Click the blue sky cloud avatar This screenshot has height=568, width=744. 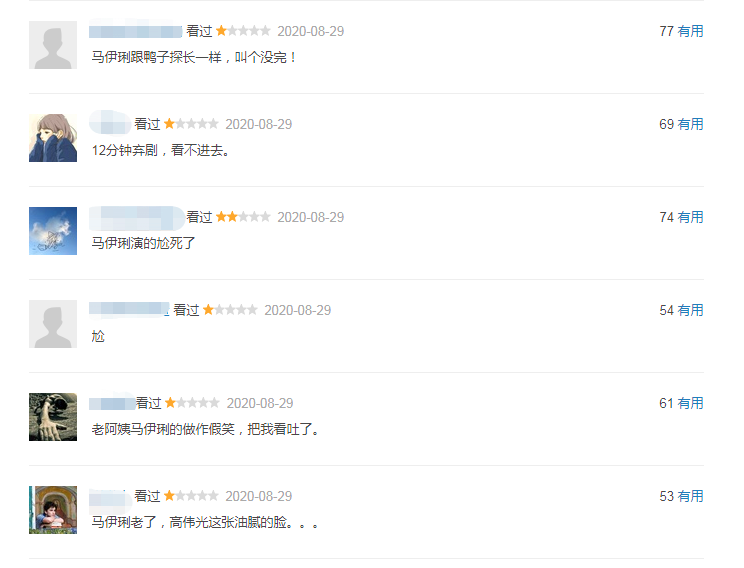point(53,231)
